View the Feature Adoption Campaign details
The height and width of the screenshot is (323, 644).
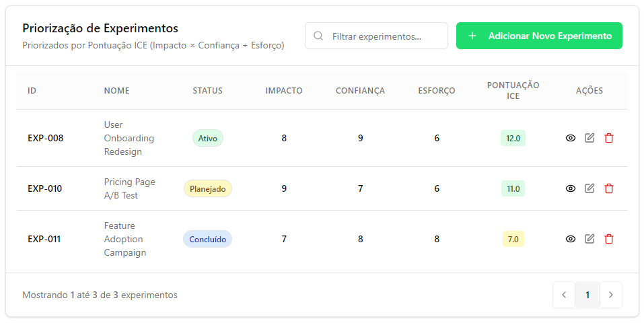pos(571,239)
